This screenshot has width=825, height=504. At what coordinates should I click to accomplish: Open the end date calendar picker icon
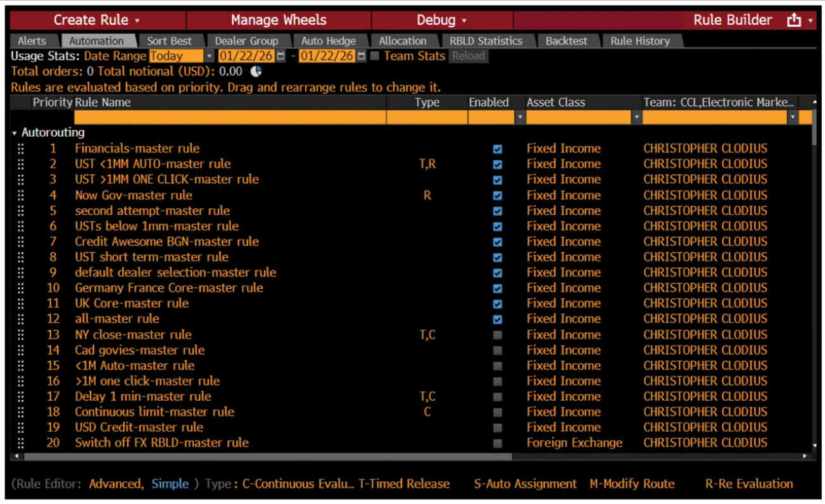pyautogui.click(x=361, y=56)
